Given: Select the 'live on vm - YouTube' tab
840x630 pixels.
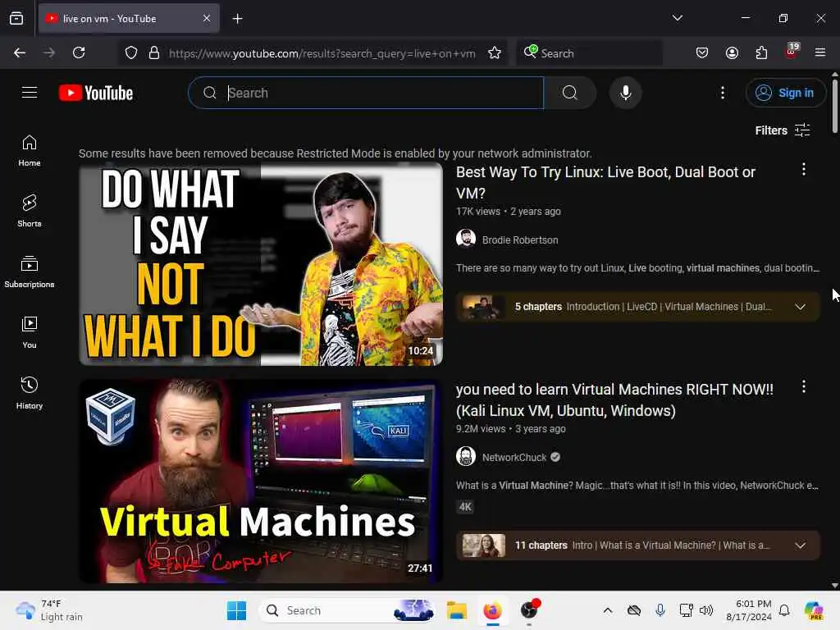Looking at the screenshot, I should click(129, 18).
